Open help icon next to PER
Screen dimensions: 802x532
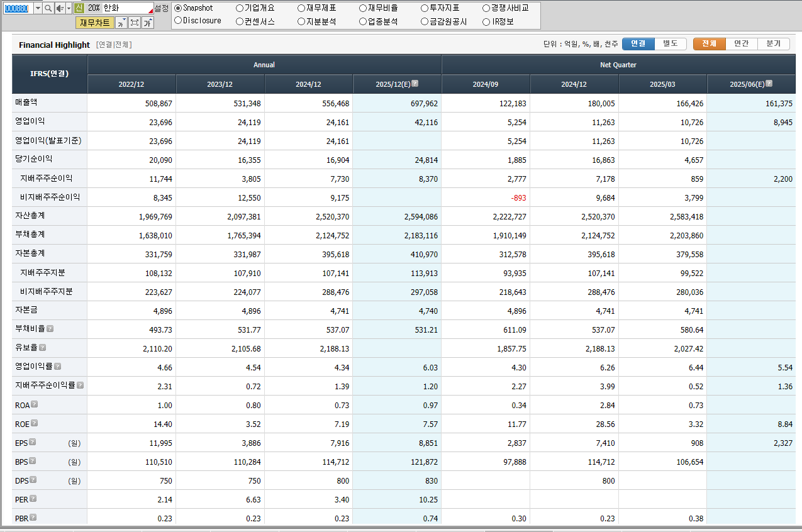coord(33,498)
